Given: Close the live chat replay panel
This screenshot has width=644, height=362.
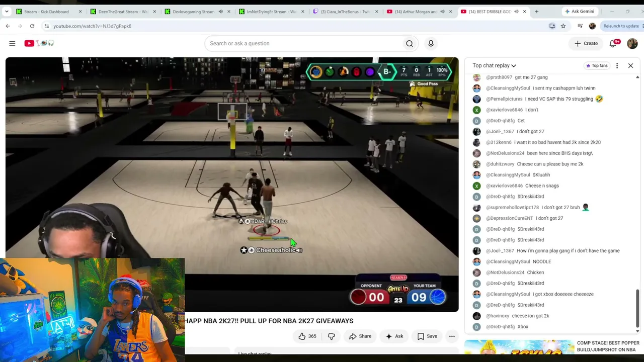Looking at the screenshot, I should coord(630,65).
